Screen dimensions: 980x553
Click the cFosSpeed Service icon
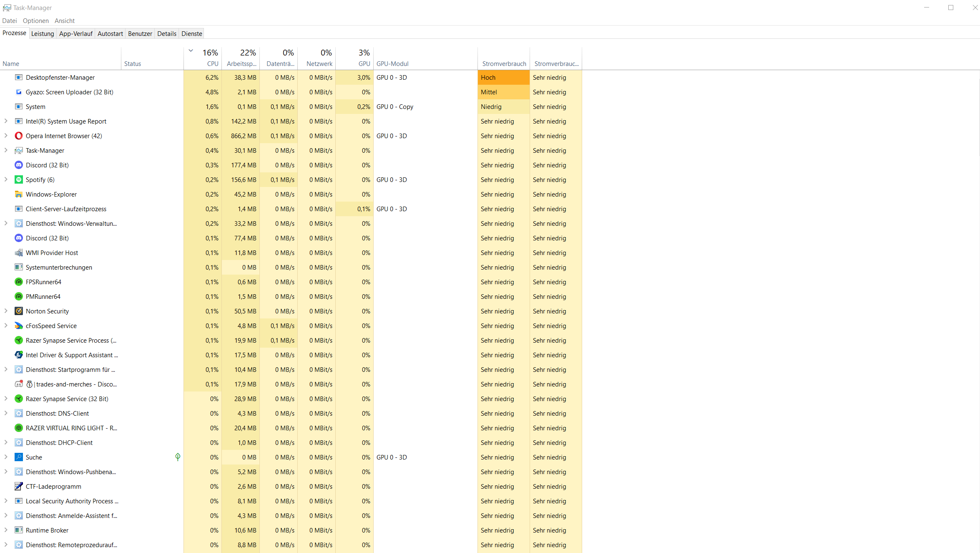19,326
